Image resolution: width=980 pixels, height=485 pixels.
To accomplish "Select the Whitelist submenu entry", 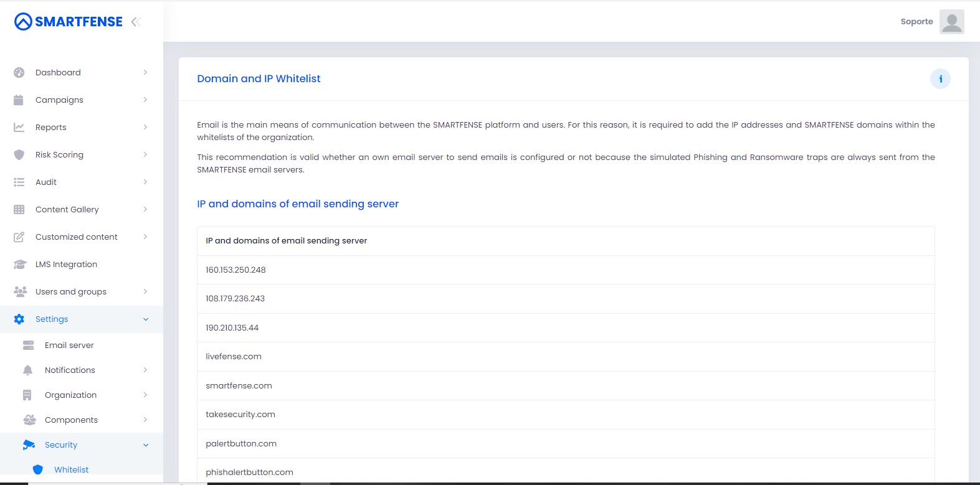I will click(82, 469).
